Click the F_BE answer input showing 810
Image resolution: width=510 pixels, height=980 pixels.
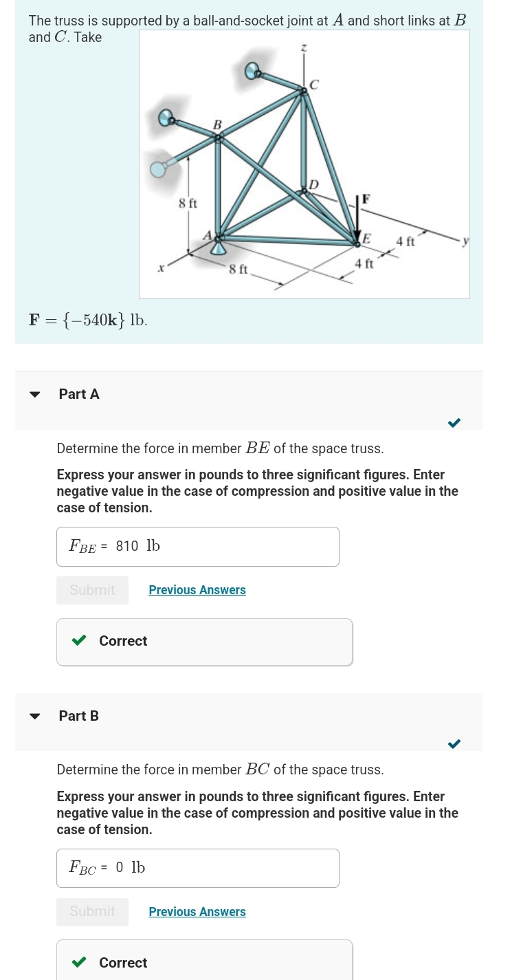197,546
